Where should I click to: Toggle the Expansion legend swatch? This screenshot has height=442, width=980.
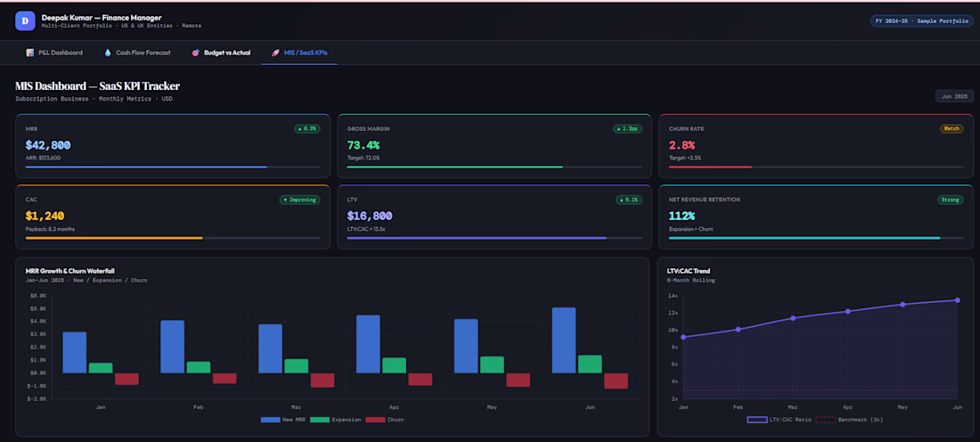tap(319, 420)
